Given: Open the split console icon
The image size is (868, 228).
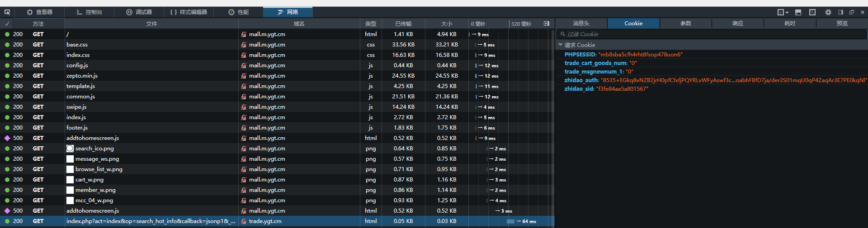Looking at the screenshot, I should point(798,12).
